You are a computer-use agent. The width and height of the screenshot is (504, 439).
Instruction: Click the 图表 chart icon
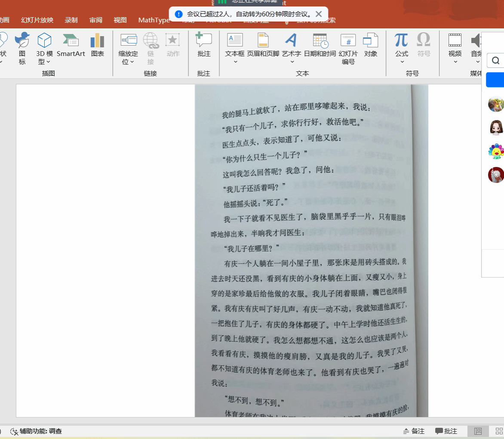[x=97, y=45]
